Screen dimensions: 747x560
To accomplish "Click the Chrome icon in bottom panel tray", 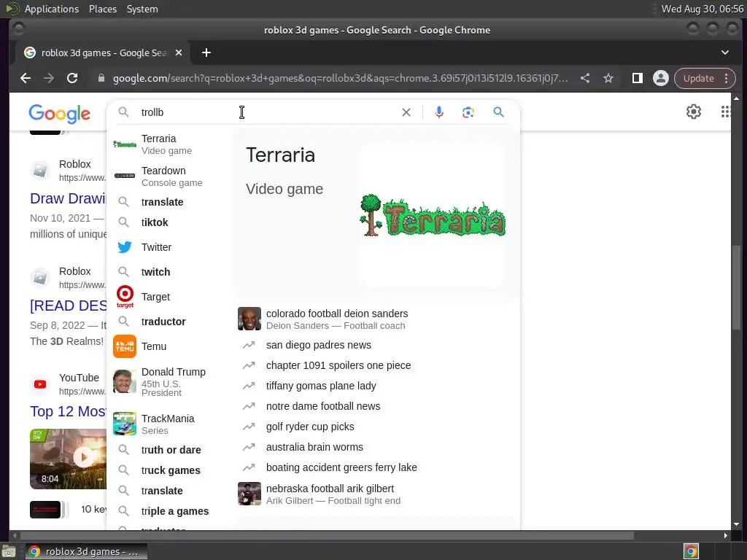I will coord(691,551).
